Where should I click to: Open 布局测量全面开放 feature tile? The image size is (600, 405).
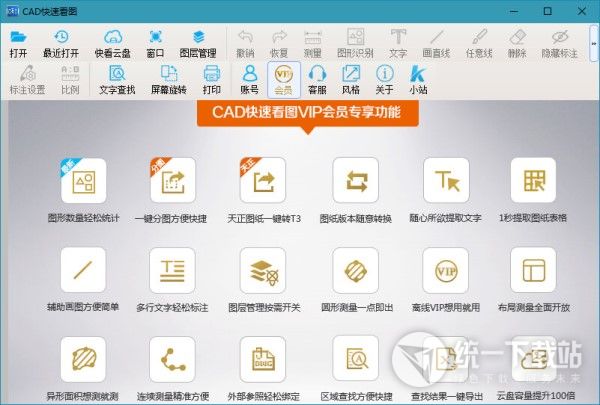(533, 270)
